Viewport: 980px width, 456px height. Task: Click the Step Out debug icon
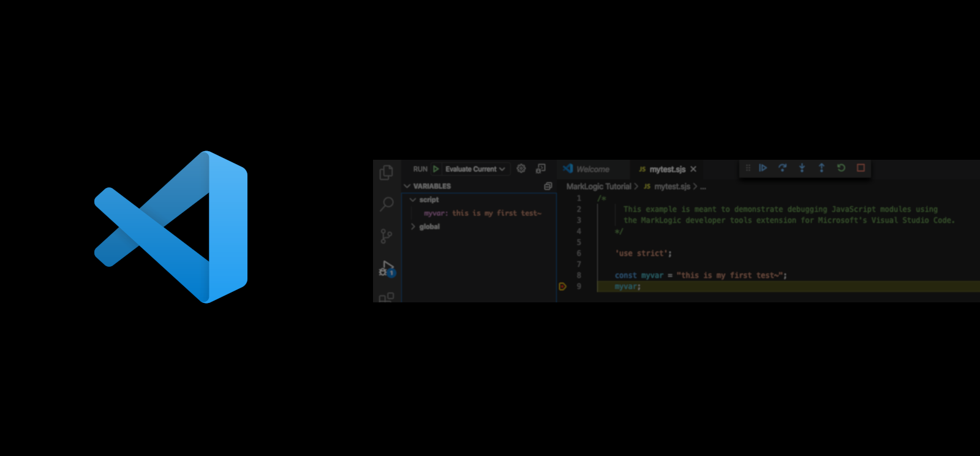click(x=821, y=168)
